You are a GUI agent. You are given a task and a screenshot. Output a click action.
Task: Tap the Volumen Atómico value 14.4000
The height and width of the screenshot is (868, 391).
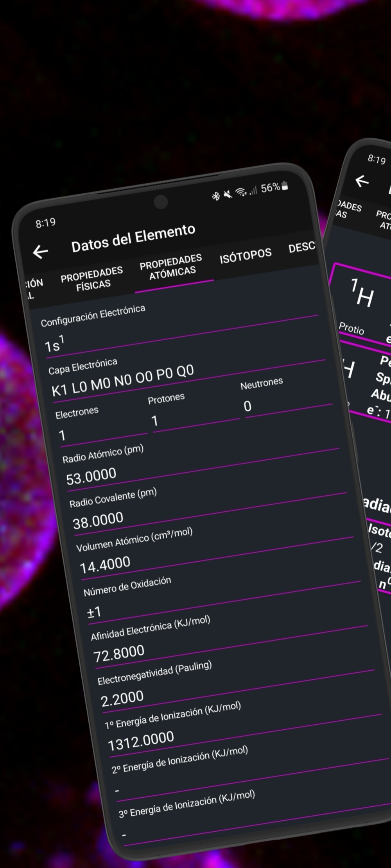[105, 565]
